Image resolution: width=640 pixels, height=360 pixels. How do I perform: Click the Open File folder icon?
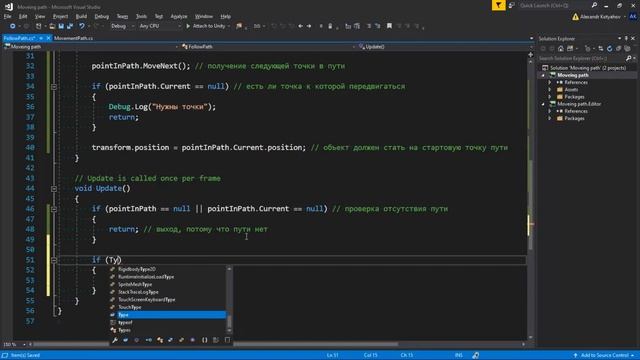coord(52,26)
